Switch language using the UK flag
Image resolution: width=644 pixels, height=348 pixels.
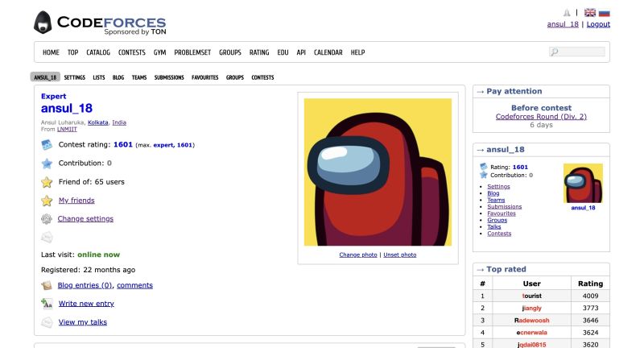(x=590, y=13)
